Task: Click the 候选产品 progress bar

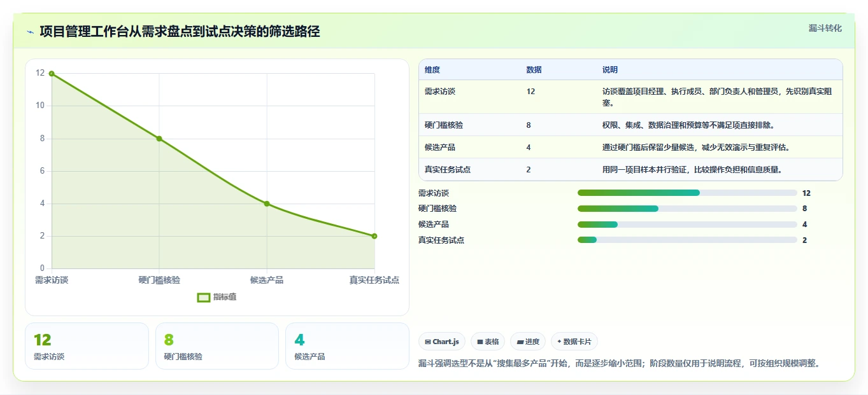Action: 687,225
